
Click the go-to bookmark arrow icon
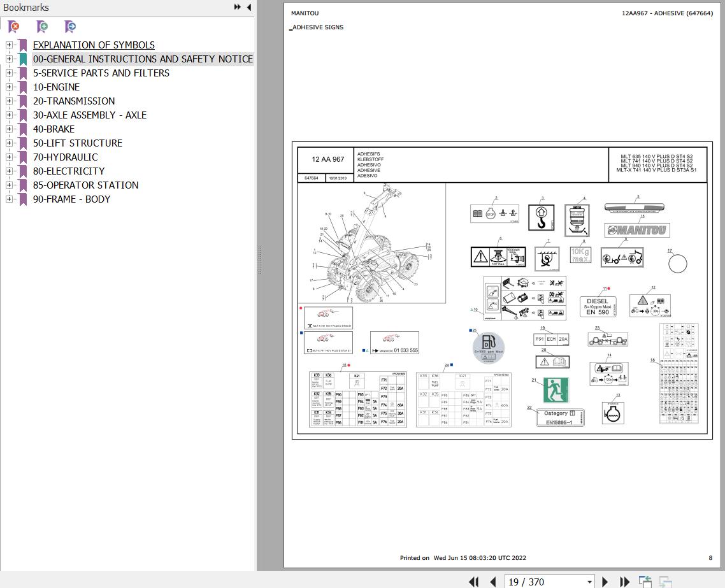point(70,27)
